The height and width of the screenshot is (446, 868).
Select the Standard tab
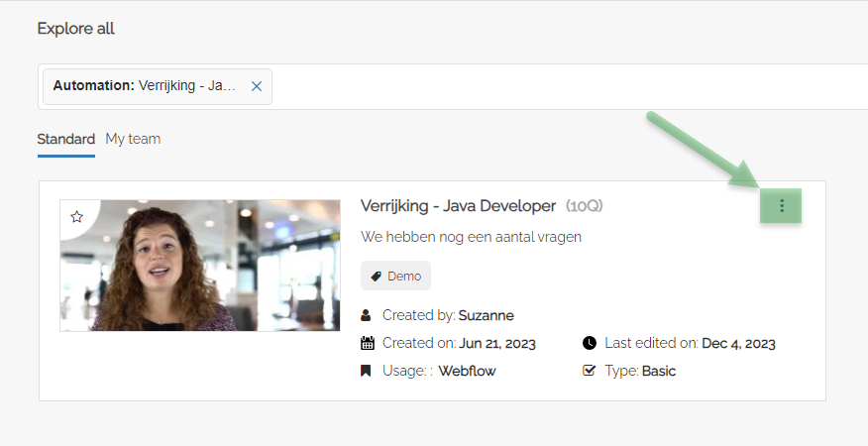[65, 139]
